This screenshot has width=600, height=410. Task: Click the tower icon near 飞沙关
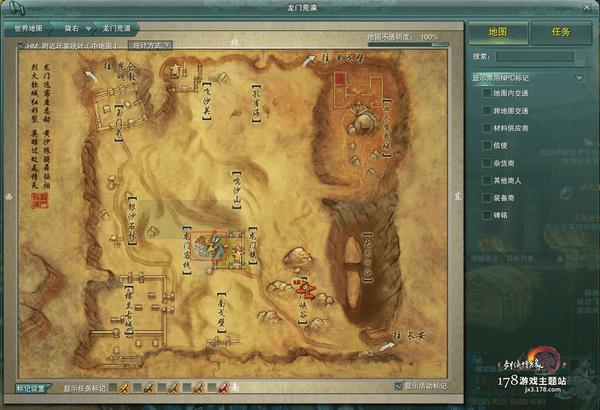pos(175,71)
